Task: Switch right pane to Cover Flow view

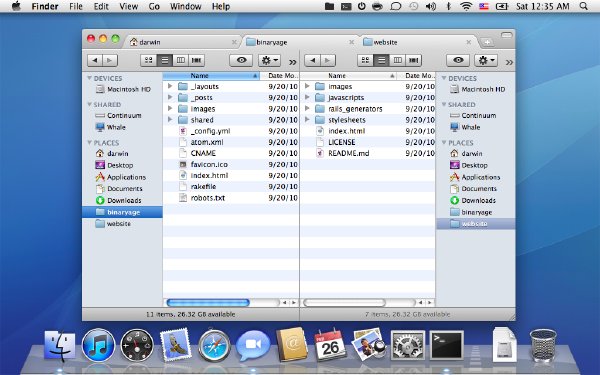Action: coord(413,60)
